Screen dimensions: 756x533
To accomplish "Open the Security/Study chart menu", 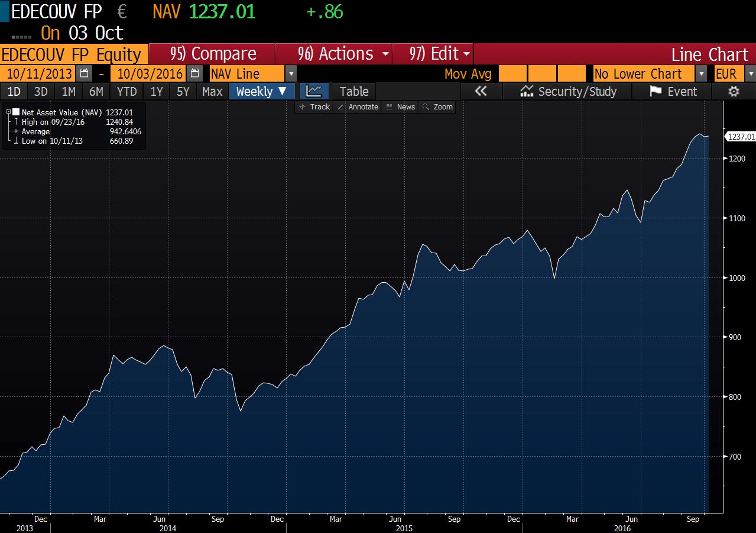I will [567, 91].
